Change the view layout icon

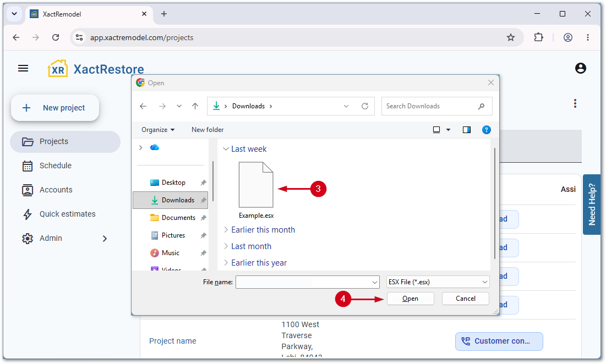[x=436, y=130]
